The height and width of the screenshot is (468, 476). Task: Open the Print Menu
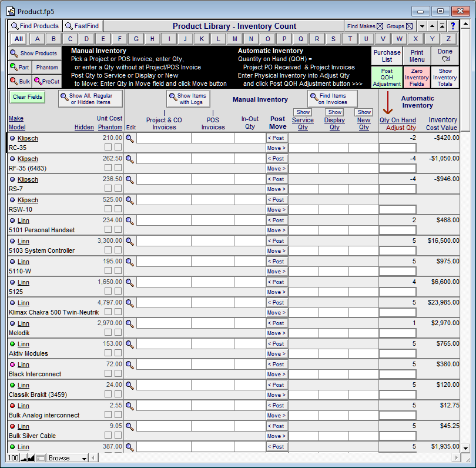click(417, 56)
